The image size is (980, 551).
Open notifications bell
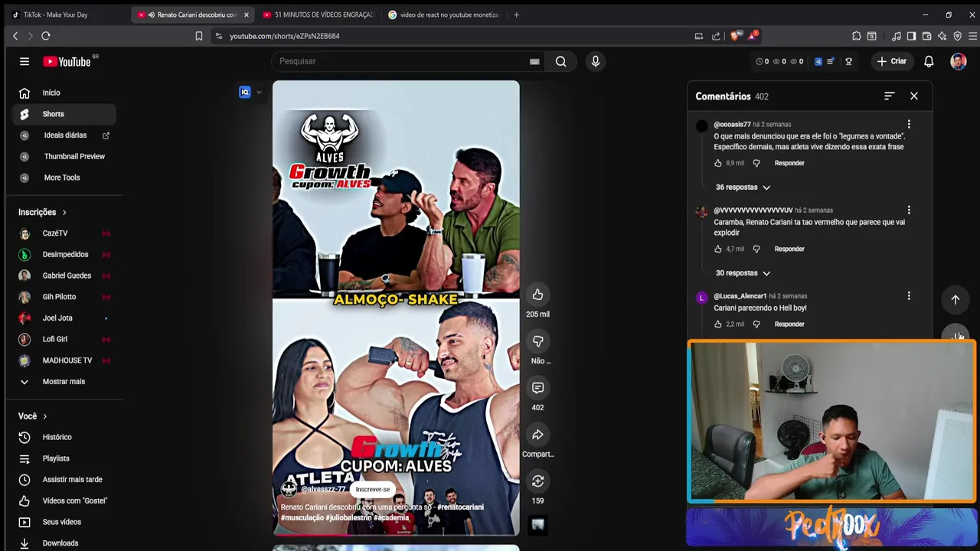[x=929, y=61]
